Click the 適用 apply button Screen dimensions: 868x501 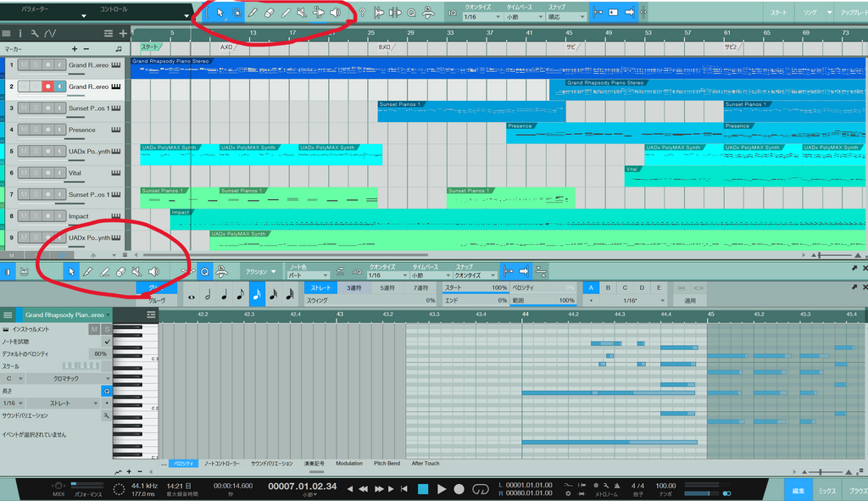click(x=690, y=301)
